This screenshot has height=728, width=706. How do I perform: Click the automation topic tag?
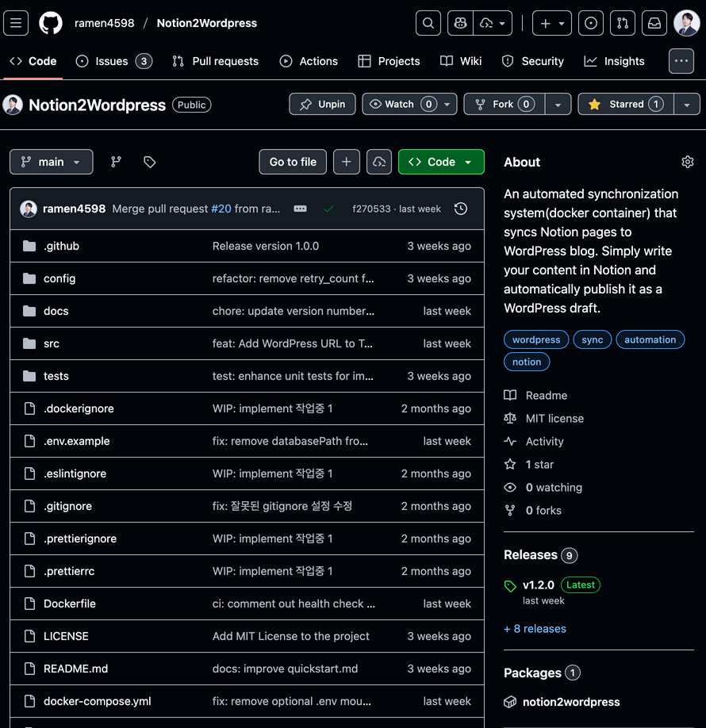(x=650, y=339)
